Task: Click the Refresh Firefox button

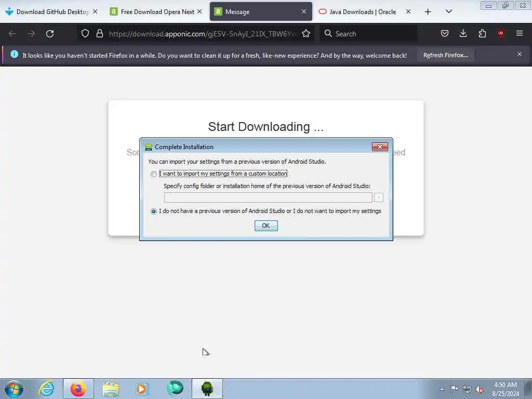Action: (445, 55)
